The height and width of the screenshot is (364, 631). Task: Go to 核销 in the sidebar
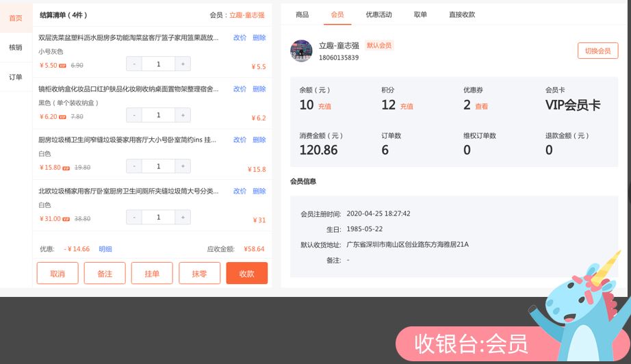[16, 48]
